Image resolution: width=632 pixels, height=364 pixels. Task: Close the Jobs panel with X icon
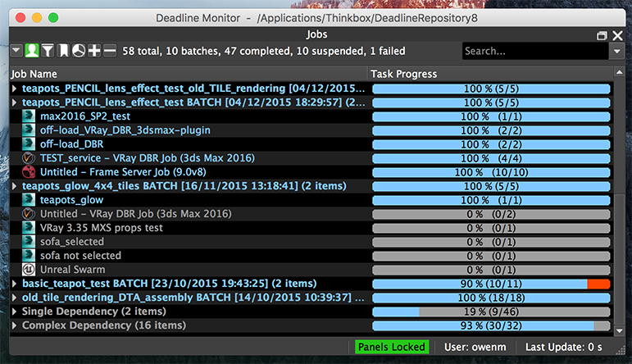617,36
